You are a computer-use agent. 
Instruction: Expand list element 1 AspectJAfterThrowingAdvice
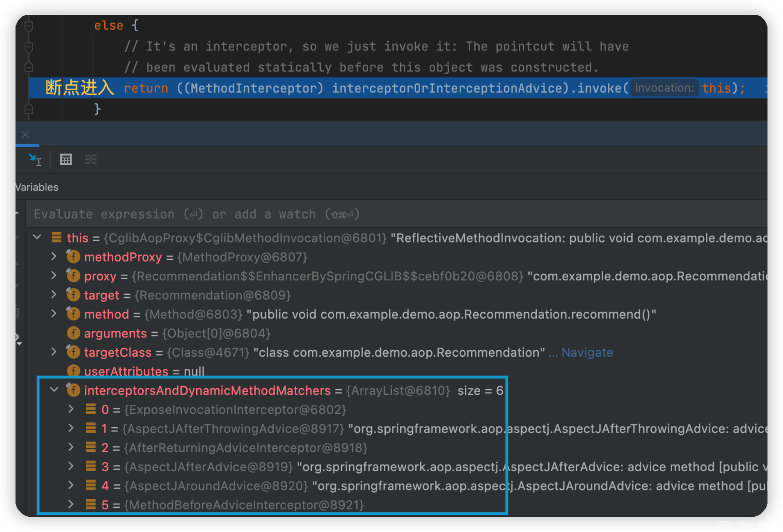pyautogui.click(x=71, y=428)
